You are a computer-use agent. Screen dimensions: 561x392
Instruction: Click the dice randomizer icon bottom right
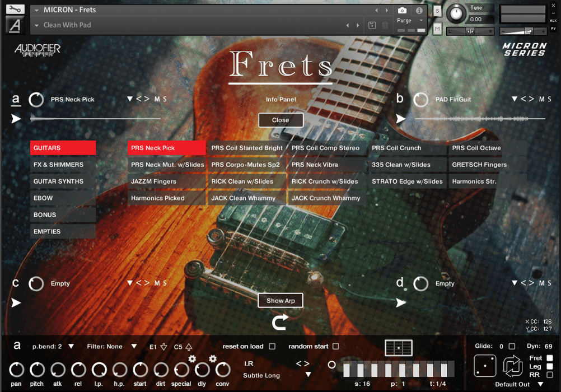485,367
